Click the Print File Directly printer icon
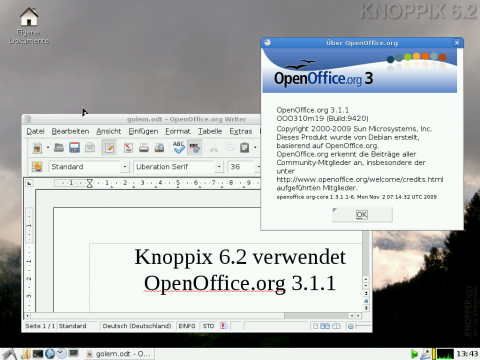This screenshot has height=360, width=480. tap(144, 148)
